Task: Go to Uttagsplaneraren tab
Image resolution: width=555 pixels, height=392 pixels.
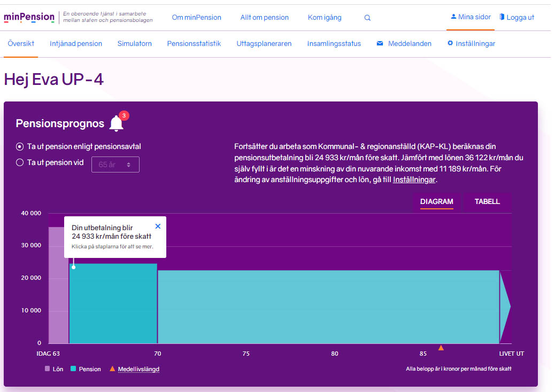Action: 264,44
